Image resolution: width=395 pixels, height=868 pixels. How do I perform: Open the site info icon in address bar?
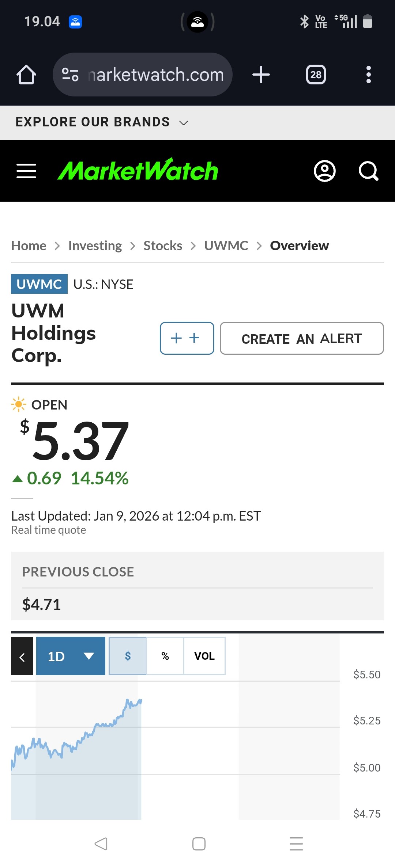click(x=70, y=75)
